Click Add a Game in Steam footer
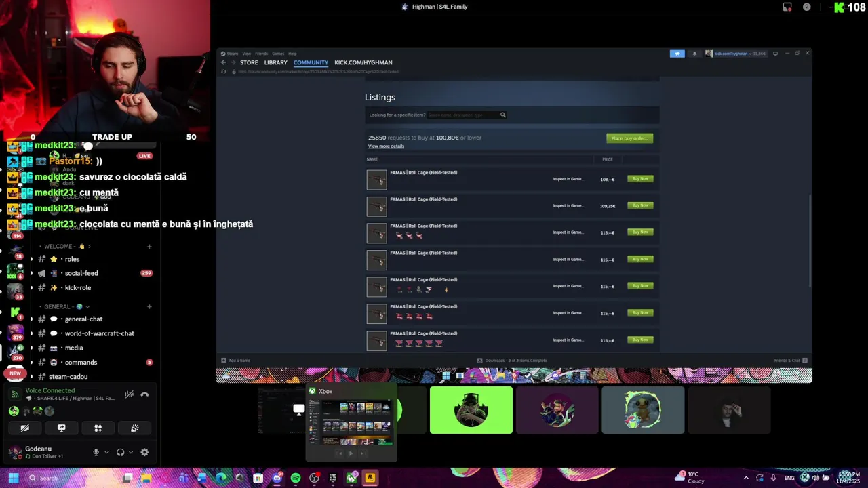868x488 pixels. point(236,361)
